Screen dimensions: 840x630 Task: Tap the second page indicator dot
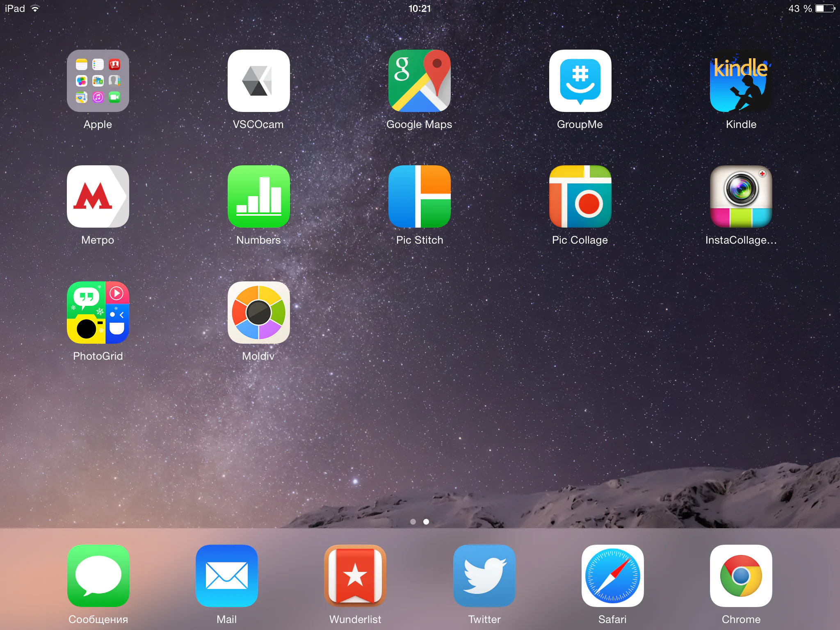coord(426,522)
